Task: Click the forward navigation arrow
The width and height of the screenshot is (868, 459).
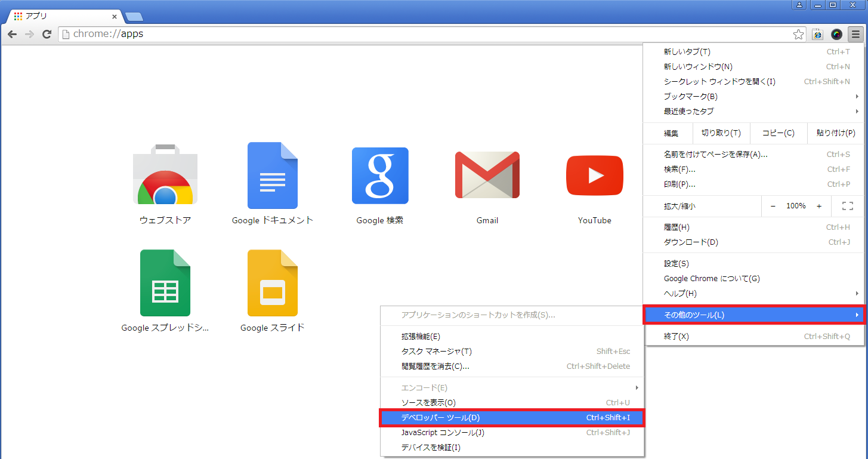Action: pyautogui.click(x=29, y=34)
